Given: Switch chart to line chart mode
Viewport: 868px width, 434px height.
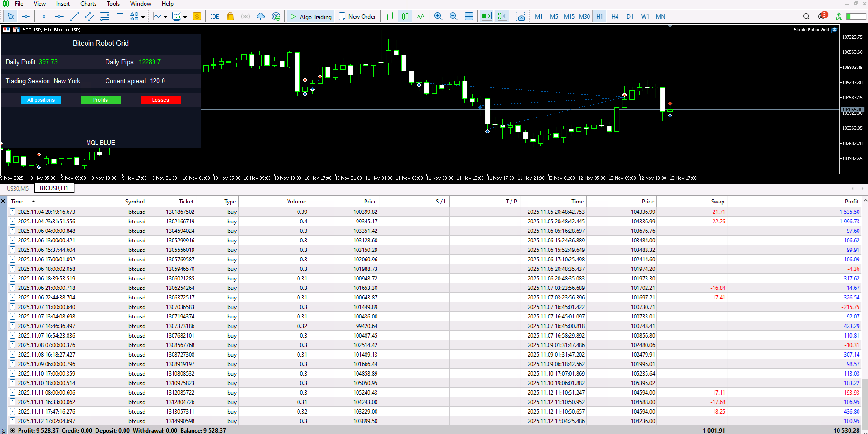Looking at the screenshot, I should click(x=420, y=17).
